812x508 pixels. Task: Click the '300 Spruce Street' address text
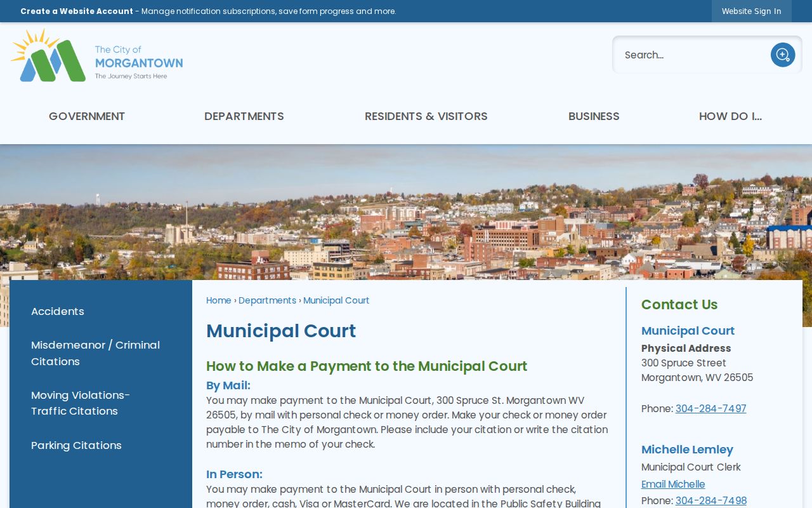pyautogui.click(x=684, y=363)
